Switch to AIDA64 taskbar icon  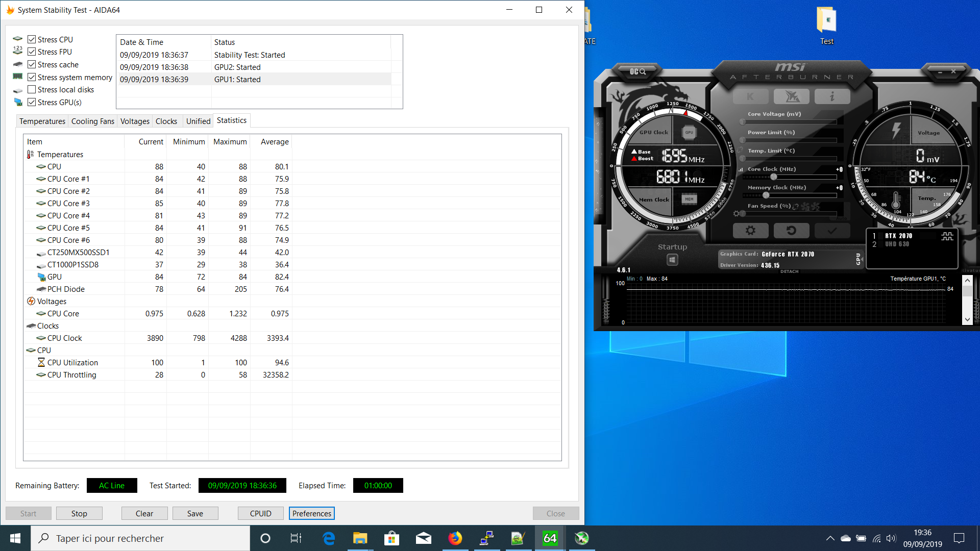pos(550,538)
